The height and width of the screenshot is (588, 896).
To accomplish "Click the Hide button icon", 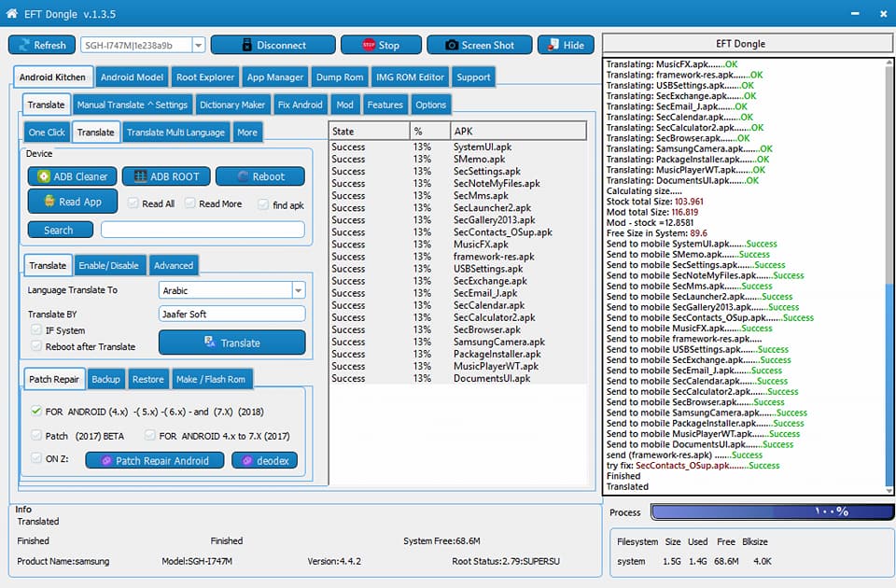I will click(x=553, y=45).
